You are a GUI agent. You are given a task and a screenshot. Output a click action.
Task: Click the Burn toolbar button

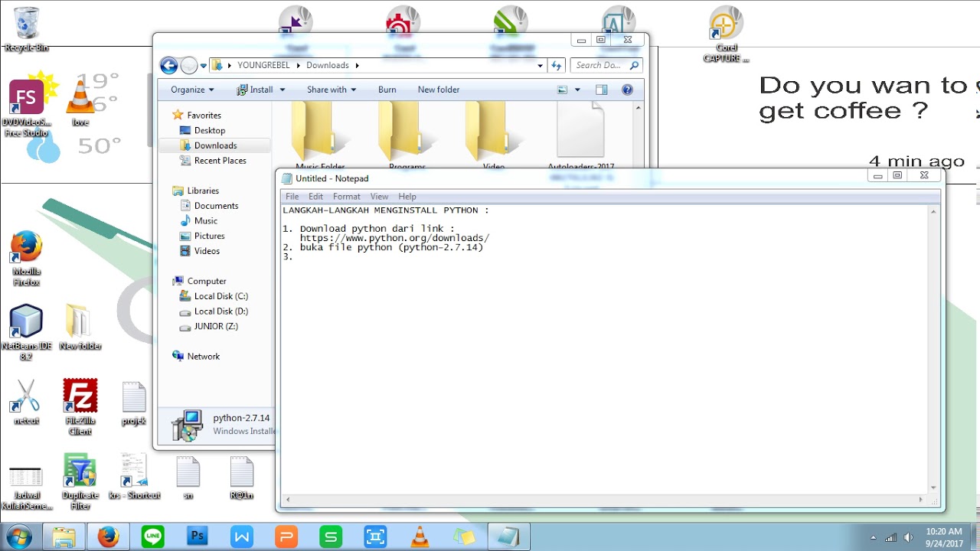point(387,90)
